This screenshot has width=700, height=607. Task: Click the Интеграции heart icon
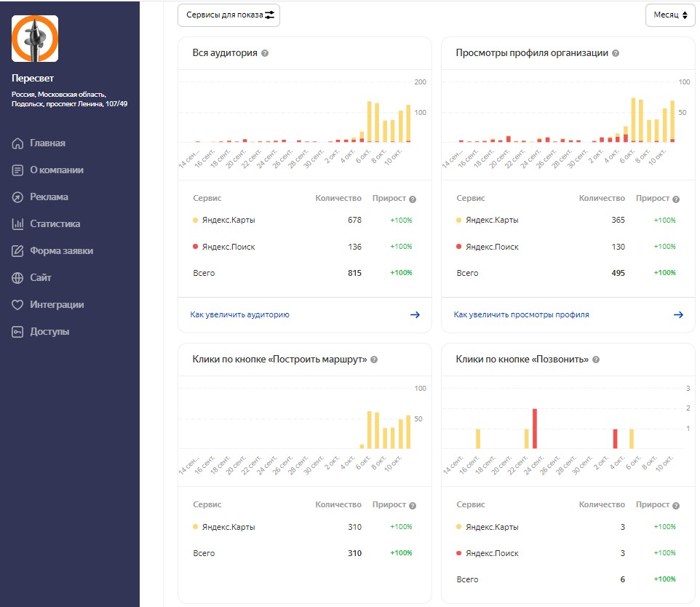pyautogui.click(x=18, y=305)
